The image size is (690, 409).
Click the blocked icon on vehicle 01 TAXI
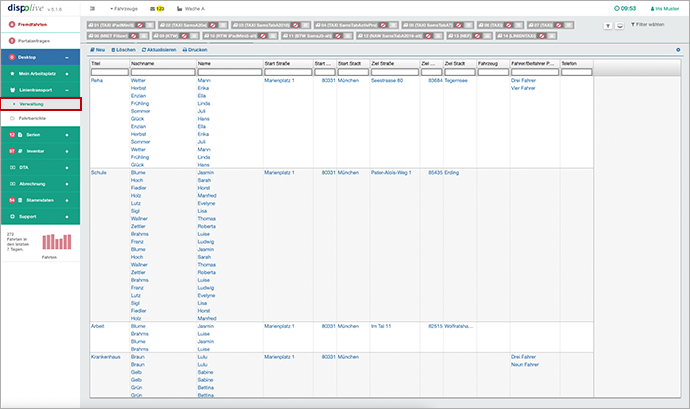(140, 26)
